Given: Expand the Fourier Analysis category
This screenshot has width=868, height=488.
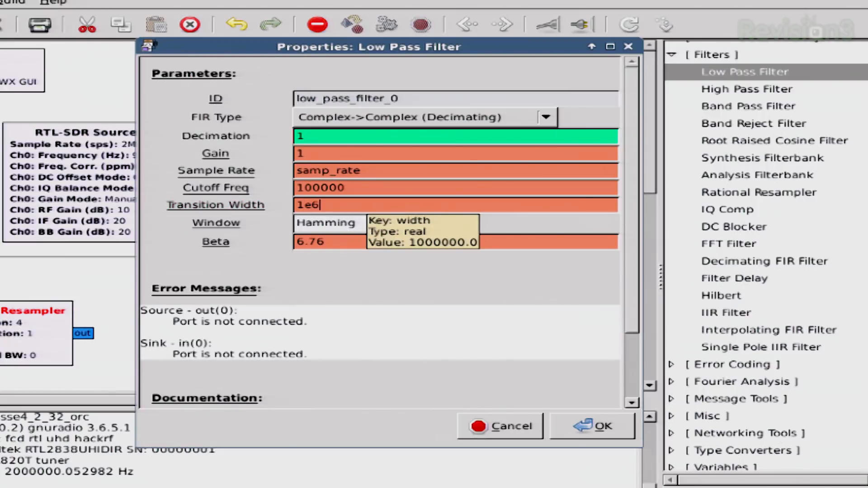Looking at the screenshot, I should click(x=672, y=381).
